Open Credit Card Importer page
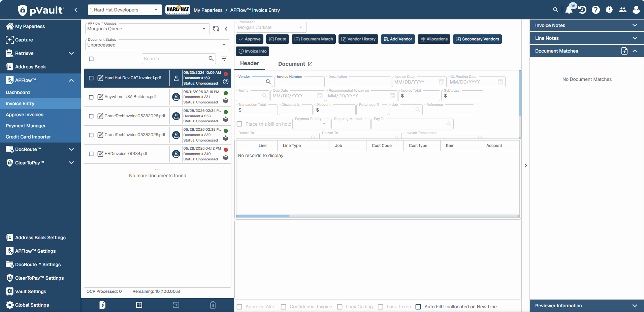 point(40,137)
